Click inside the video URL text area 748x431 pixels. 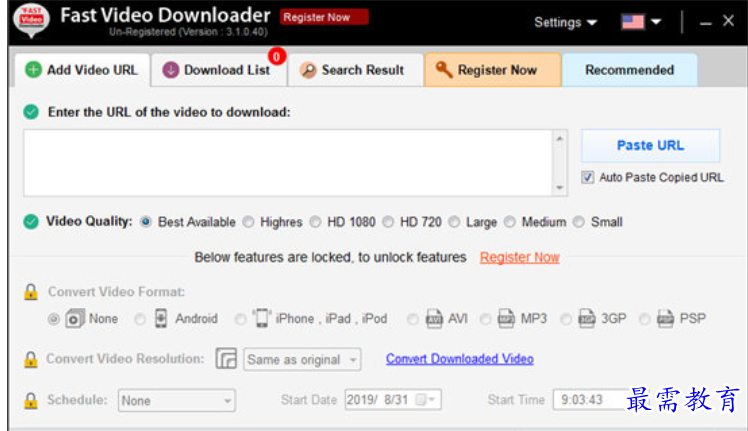click(x=288, y=163)
